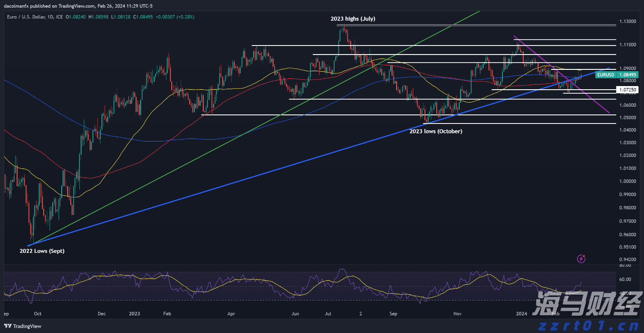Click the white 1.07250 price marker
Image resolution: width=644 pixels, height=333 pixels.
coord(628,90)
